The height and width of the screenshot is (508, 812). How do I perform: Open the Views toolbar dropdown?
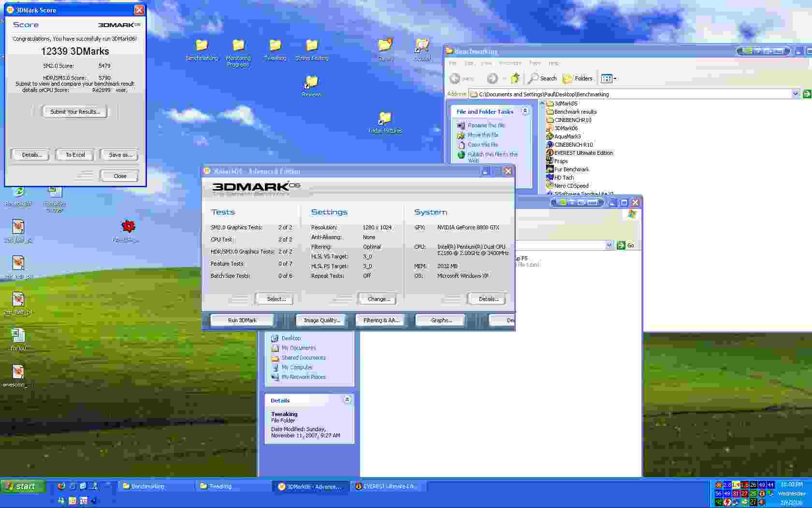[x=609, y=78]
